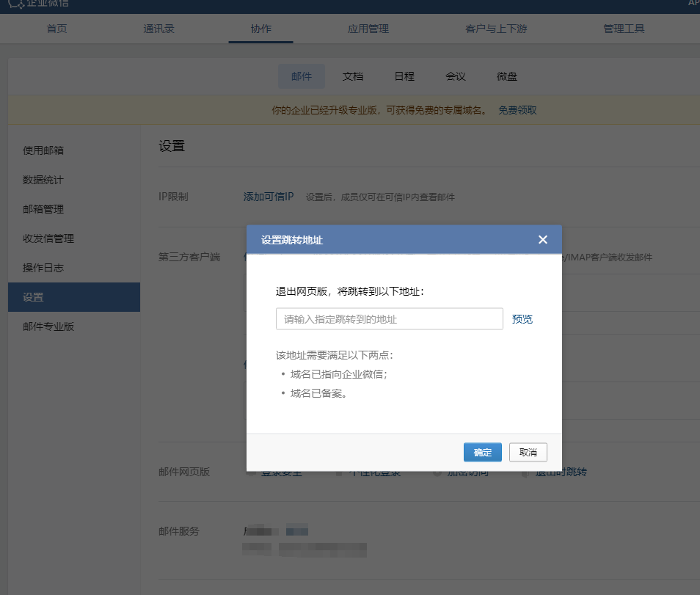Screen dimensions: 700x595
Task: Select the 邮件 sub-tab
Action: tap(302, 76)
